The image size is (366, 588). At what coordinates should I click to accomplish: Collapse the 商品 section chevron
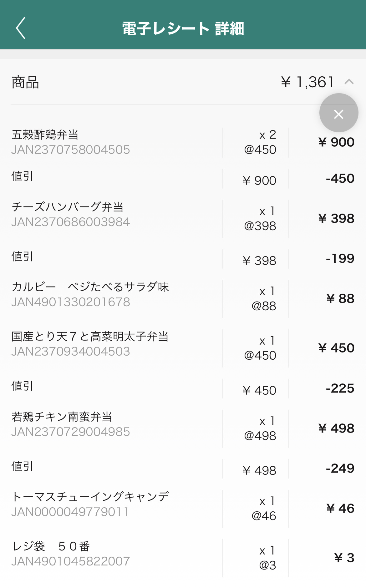click(x=349, y=82)
